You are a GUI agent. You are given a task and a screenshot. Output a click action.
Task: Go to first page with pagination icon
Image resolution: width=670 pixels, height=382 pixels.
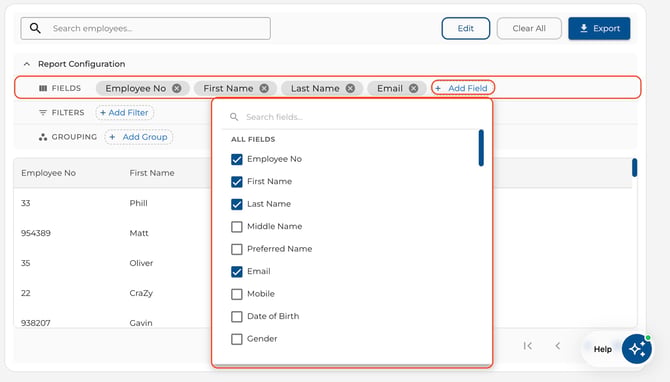click(x=528, y=346)
